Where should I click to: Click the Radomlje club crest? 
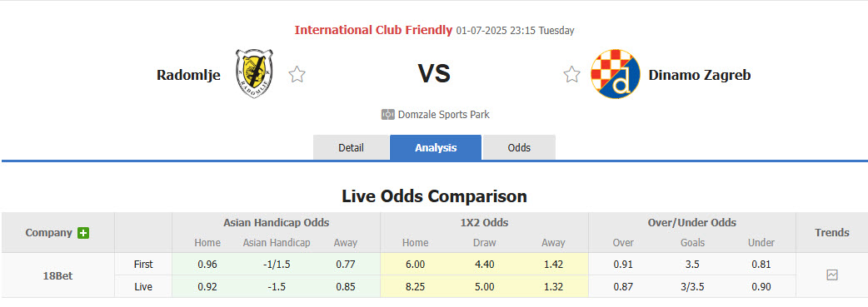click(254, 73)
